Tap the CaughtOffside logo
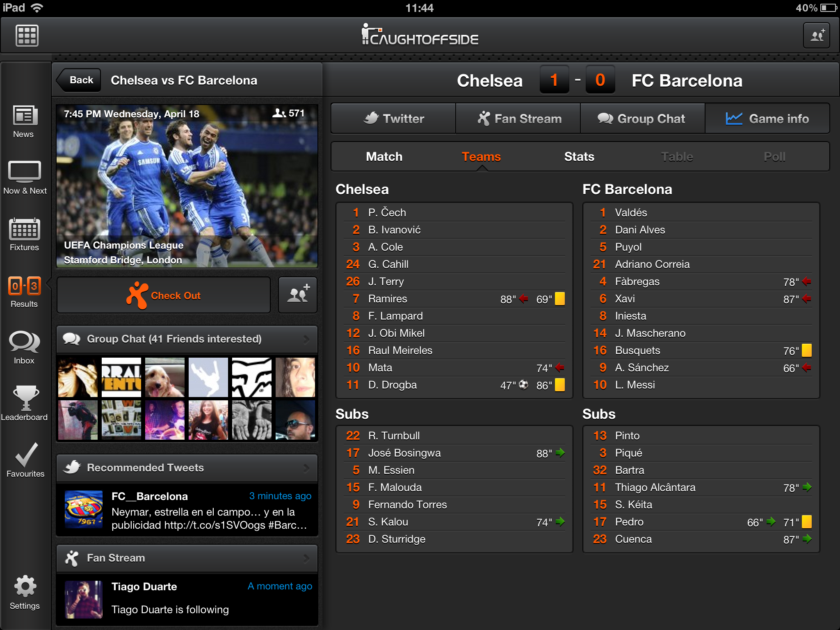The height and width of the screenshot is (630, 840). (420, 34)
